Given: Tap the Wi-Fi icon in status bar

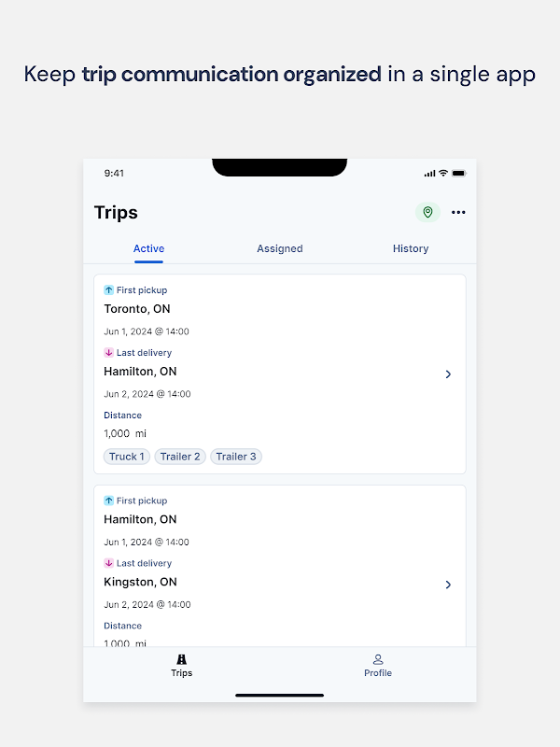Looking at the screenshot, I should [442, 173].
